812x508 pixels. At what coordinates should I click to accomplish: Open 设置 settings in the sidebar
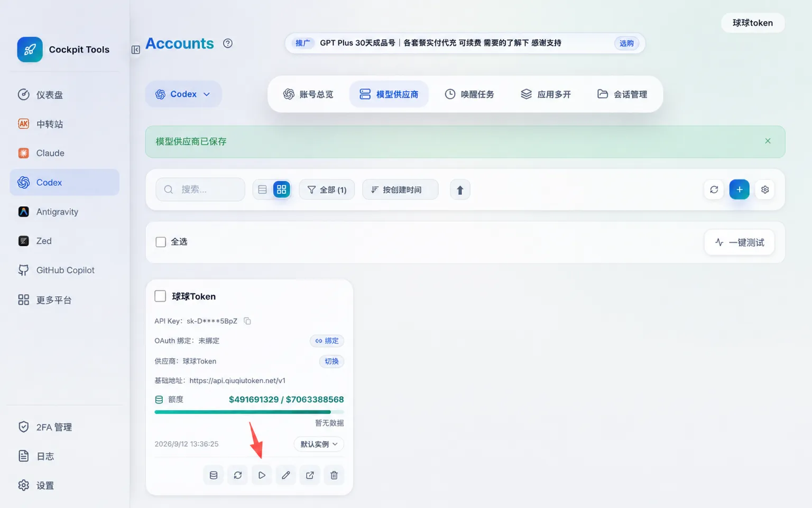tap(64, 485)
